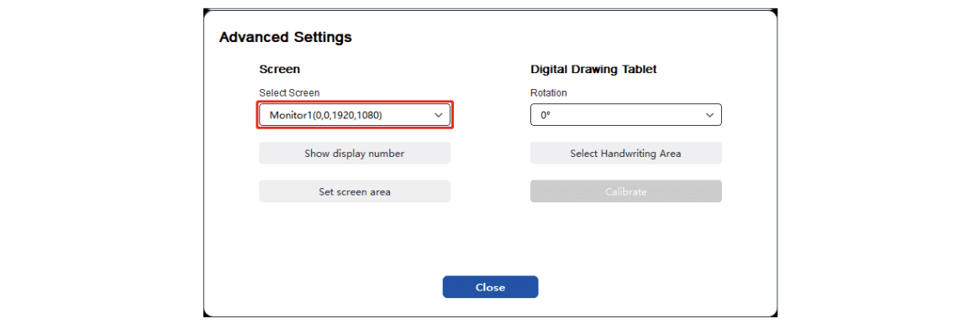The image size is (980, 324).
Task: Open the Select Screen monitor dropdown
Action: pyautogui.click(x=355, y=115)
